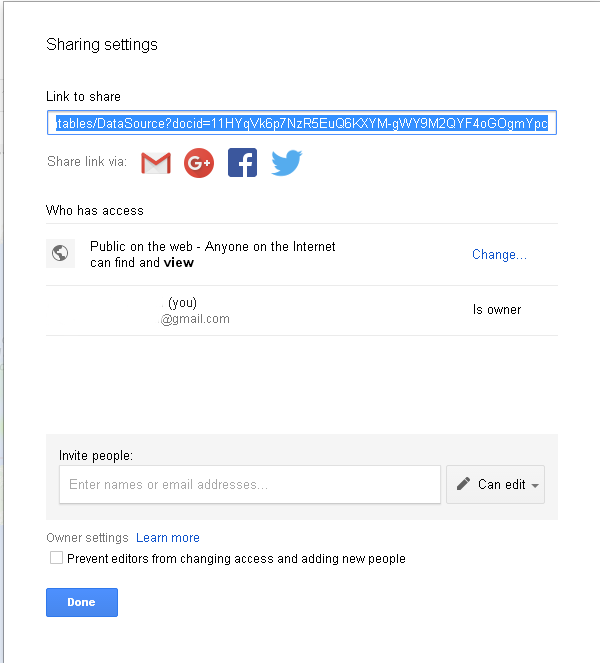Click the Sharing settings heading
The image size is (600, 663).
(102, 45)
